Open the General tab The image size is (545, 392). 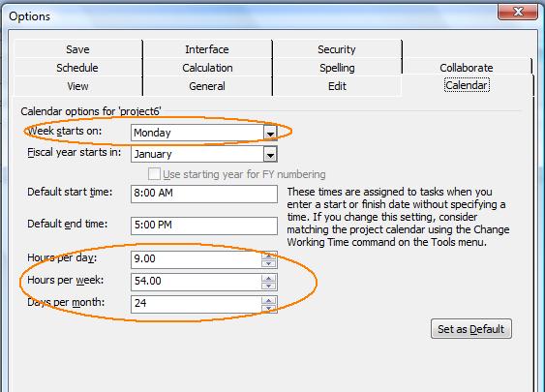207,86
